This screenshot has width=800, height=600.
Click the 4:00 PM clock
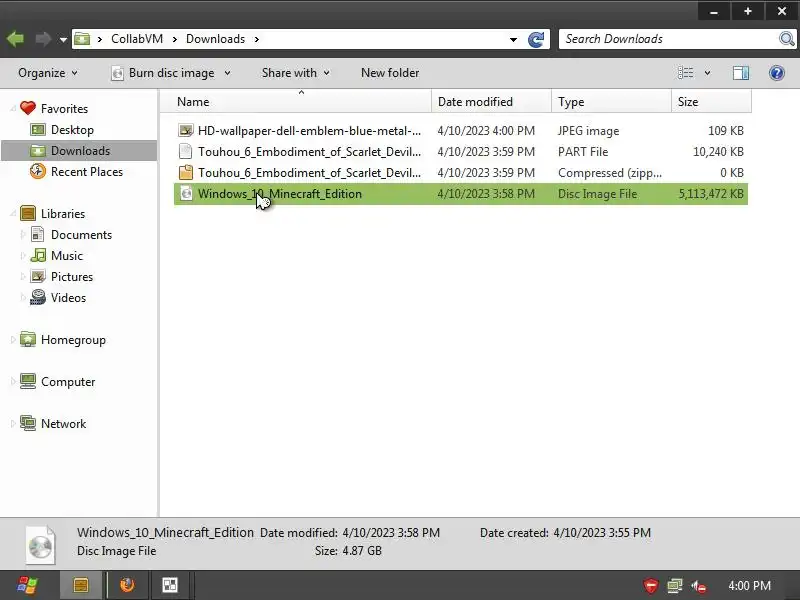click(749, 586)
